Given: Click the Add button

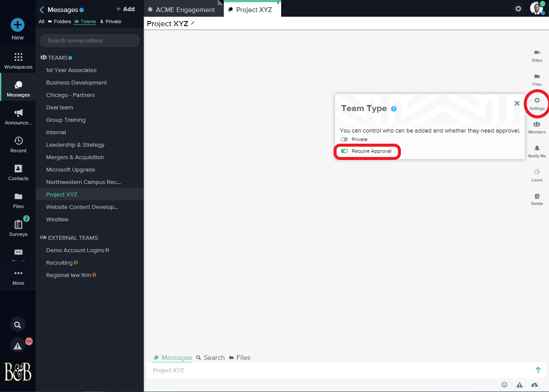Looking at the screenshot, I should coord(125,9).
